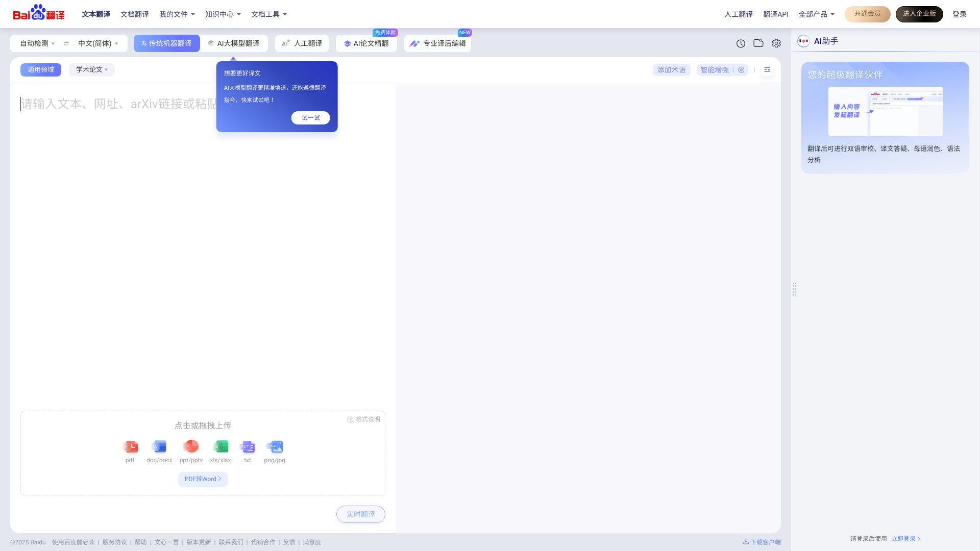Click the AI助手 panel collapse handle
The height and width of the screenshot is (551, 980).
[x=794, y=290]
